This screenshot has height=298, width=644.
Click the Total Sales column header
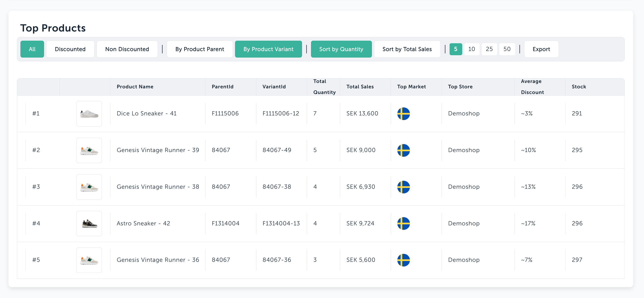coord(360,87)
